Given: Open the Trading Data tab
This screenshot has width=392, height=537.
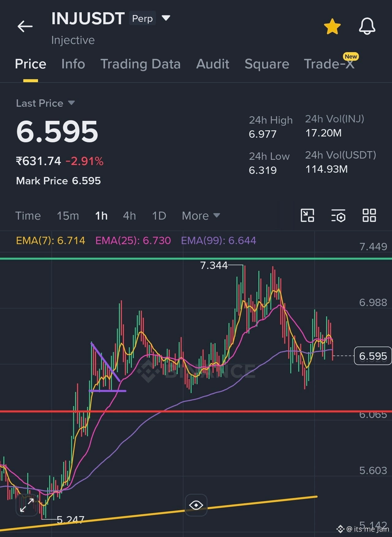Looking at the screenshot, I should tap(140, 64).
